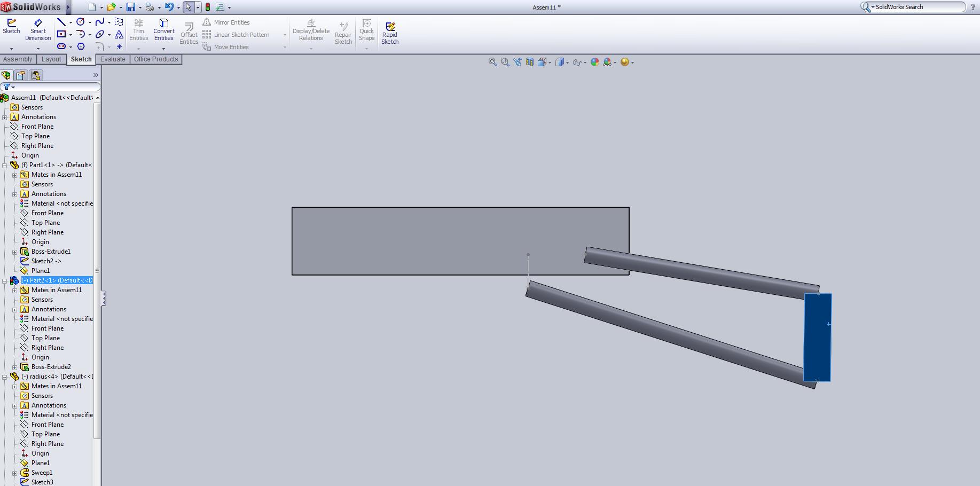Pick the Line sketch tool
Screen dimensions: 980x486
[61, 22]
